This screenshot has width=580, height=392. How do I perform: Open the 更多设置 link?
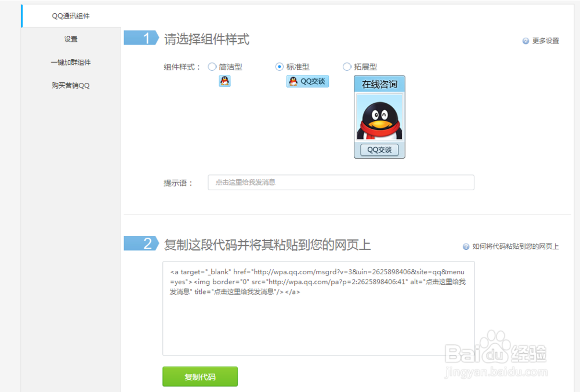546,41
